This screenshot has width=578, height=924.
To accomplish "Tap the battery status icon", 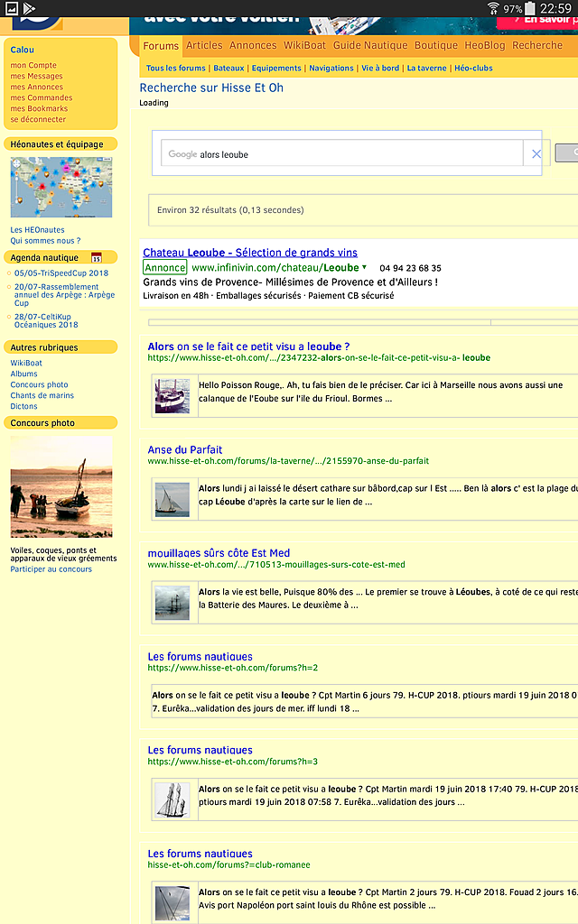I will (x=529, y=8).
